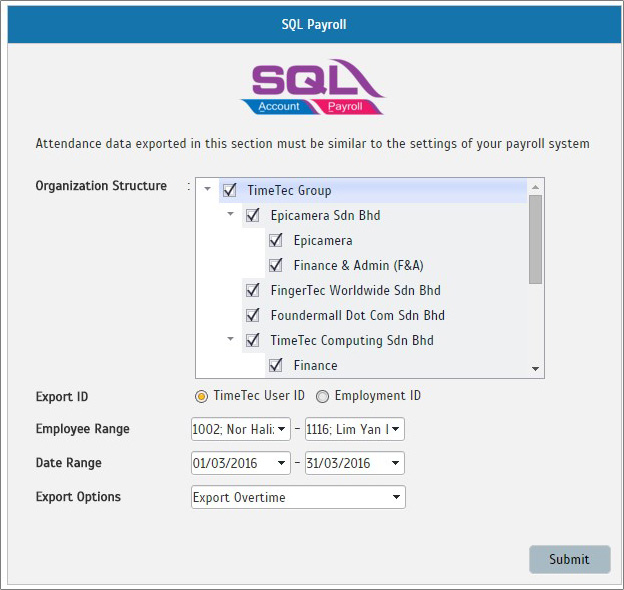Click the SQL Payroll title text
This screenshot has height=590, width=624.
(314, 25)
